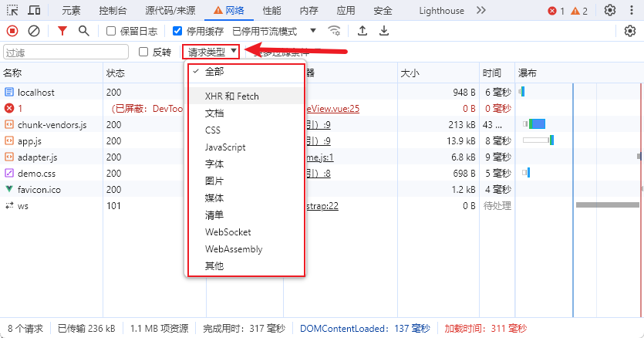Click the ws websocket arrows icon
The width and height of the screenshot is (644, 338).
coord(9,205)
